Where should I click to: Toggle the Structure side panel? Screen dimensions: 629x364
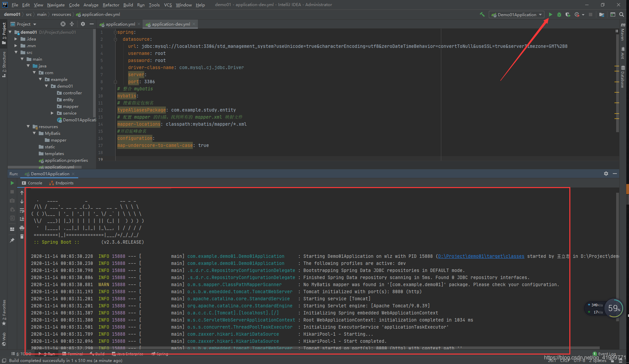point(4,64)
